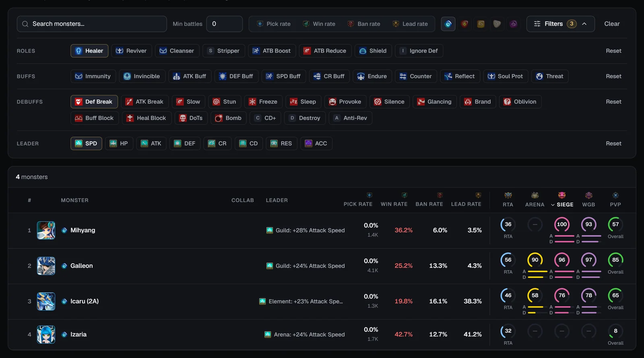The image size is (644, 358).
Task: Enable the ATB Boost role filter
Action: pos(272,51)
